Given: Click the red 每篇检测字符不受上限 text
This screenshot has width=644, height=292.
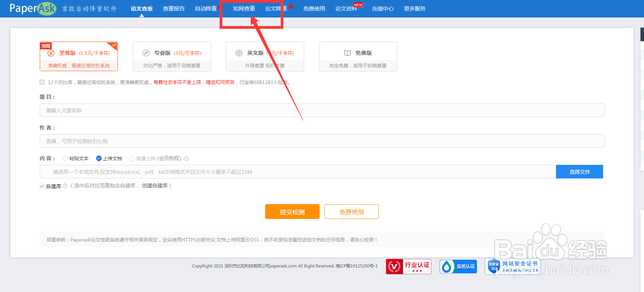Looking at the screenshot, I should [x=177, y=82].
